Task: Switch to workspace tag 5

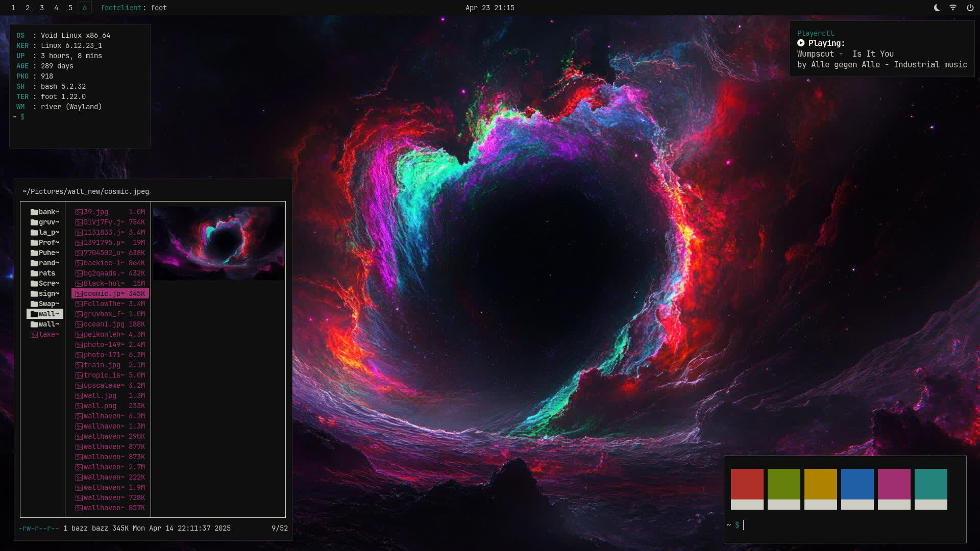Action: pos(70,8)
